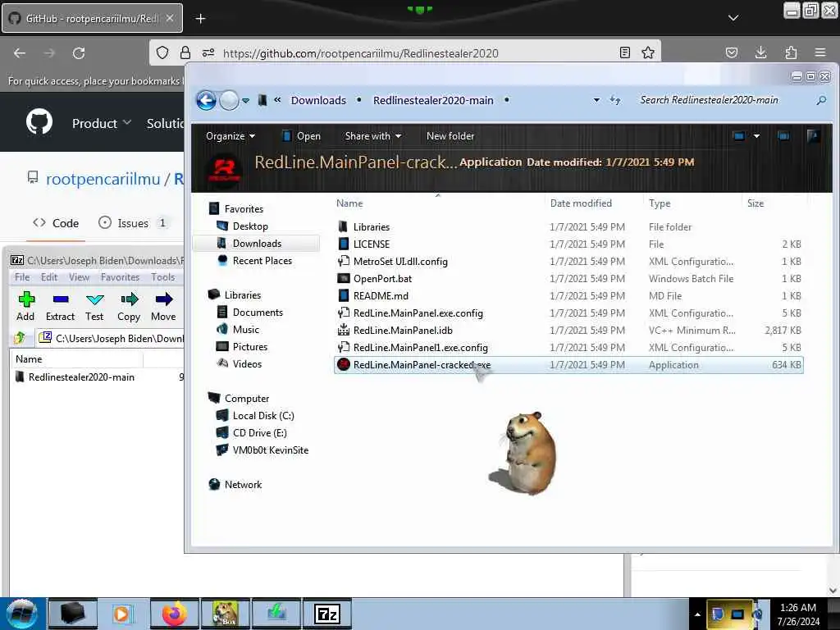The width and height of the screenshot is (840, 630).
Task: Click Downloads in the Explorer address bar
Action: [x=318, y=100]
